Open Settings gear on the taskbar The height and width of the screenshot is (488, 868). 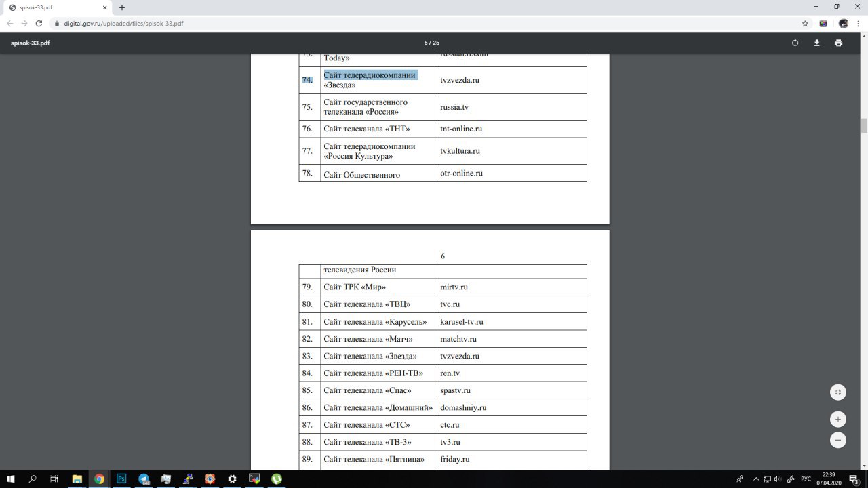(x=232, y=479)
